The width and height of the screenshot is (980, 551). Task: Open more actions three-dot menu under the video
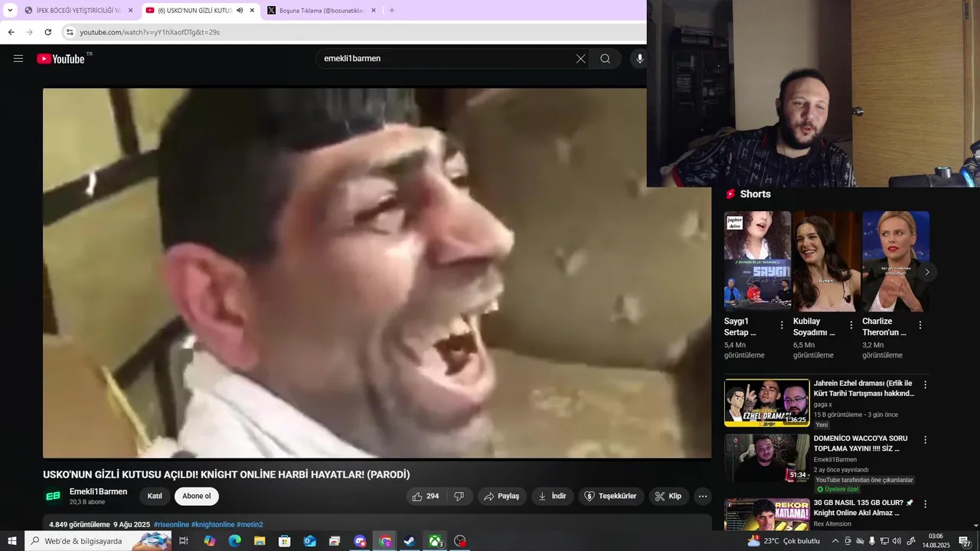(703, 497)
